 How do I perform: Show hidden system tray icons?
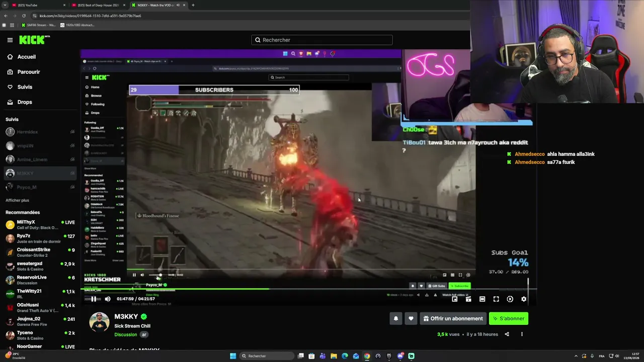576,356
